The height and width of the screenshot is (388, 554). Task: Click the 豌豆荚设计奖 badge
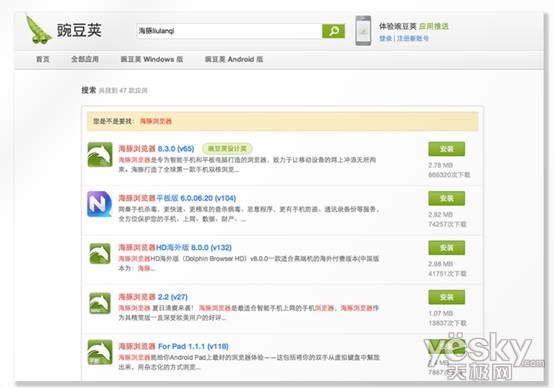tap(227, 148)
